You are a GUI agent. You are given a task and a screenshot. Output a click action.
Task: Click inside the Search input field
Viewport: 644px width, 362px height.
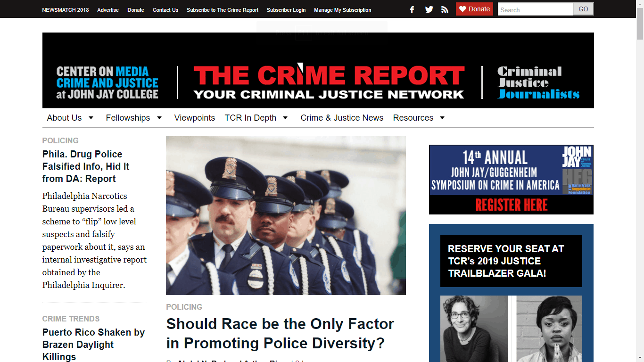[535, 9]
